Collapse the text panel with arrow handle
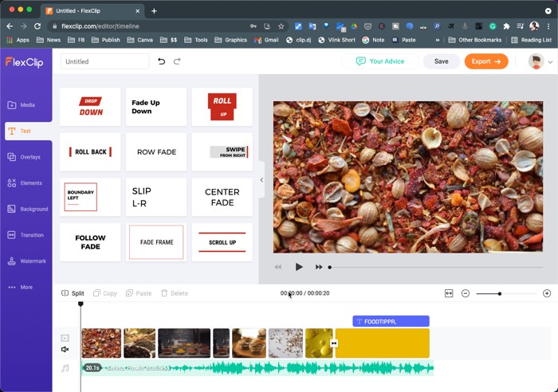558x392 pixels. (x=261, y=179)
